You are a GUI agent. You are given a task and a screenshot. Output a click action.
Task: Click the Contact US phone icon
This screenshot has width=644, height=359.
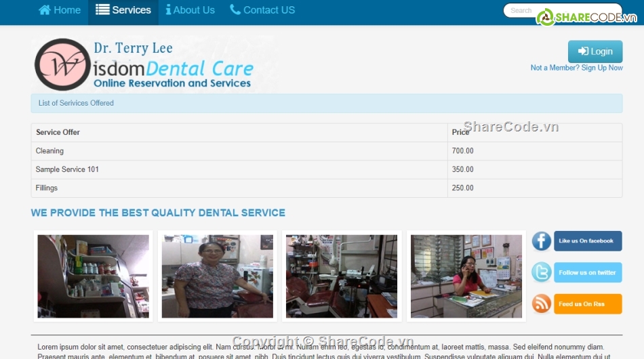point(235,9)
